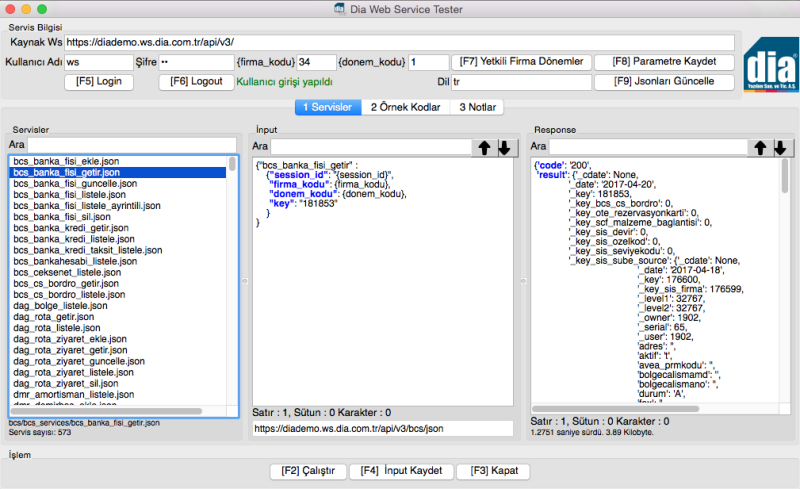Open the 3 Notlar tab
The width and height of the screenshot is (800, 489).
point(476,107)
